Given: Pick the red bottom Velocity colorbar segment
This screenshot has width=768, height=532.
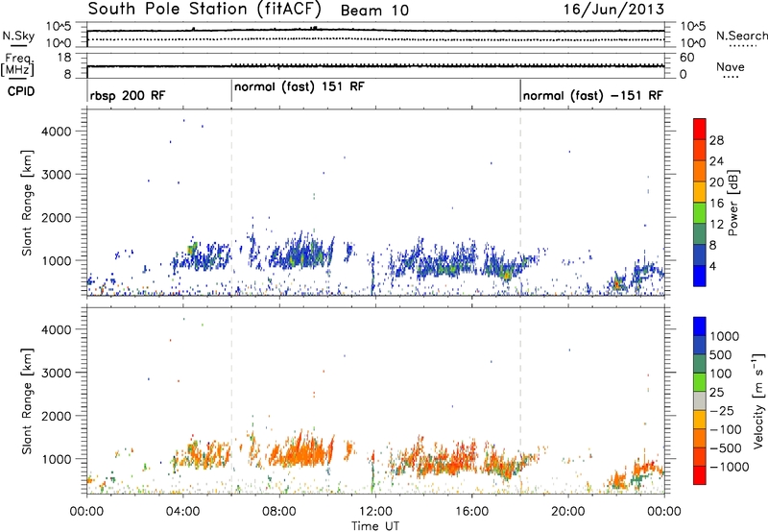Looking at the screenshot, I should click(700, 475).
